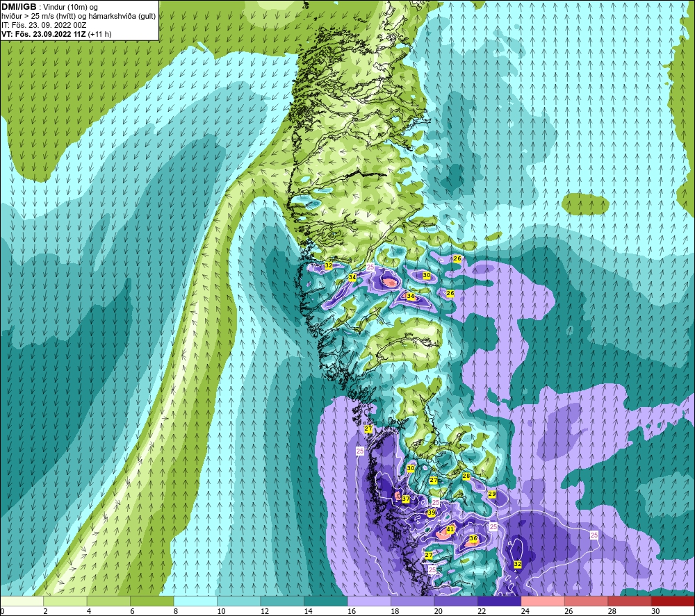This screenshot has width=695, height=616.
Task: Click the legend scale number 18
Action: point(395,611)
